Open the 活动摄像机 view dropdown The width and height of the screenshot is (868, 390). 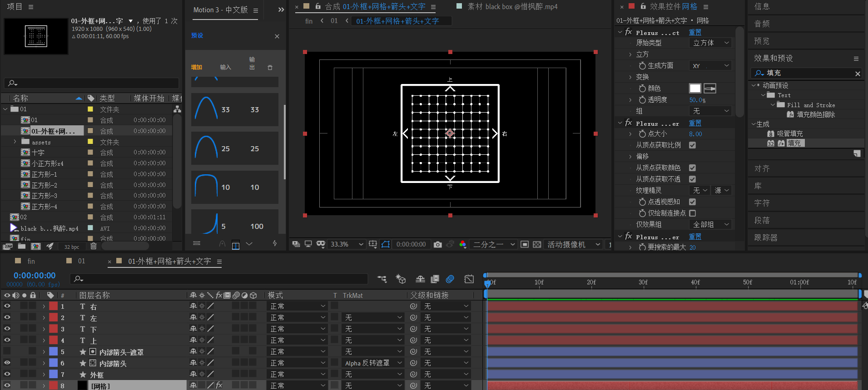coord(574,244)
